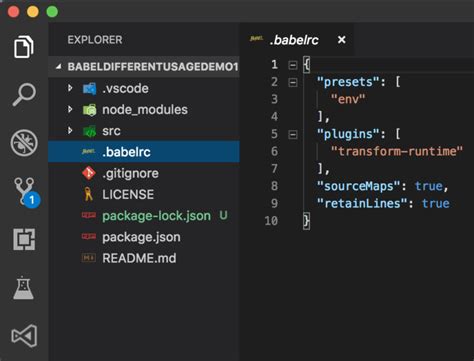474x361 pixels.
Task: Click line number 7 in the gutter
Action: pos(274,169)
